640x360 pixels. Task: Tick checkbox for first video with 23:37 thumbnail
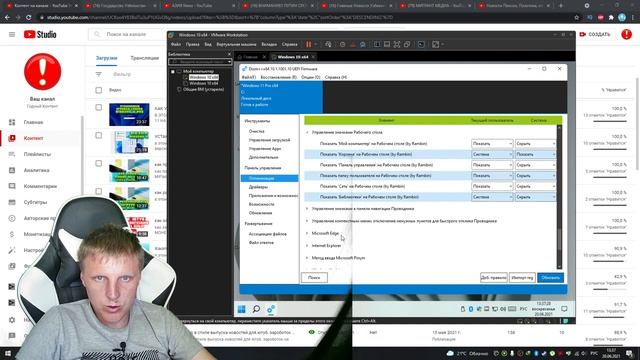pos(99,107)
